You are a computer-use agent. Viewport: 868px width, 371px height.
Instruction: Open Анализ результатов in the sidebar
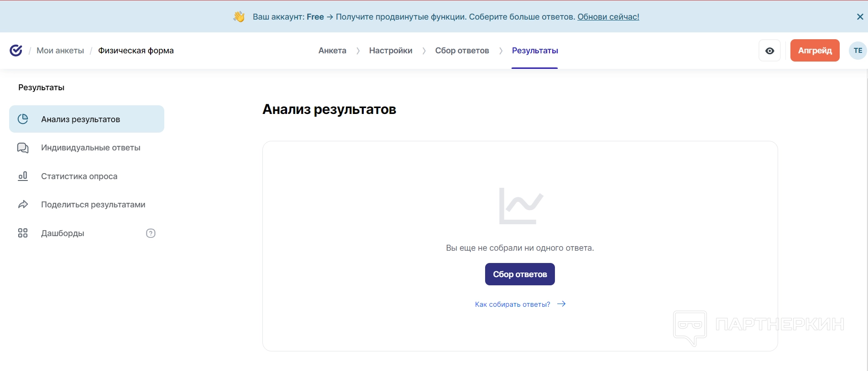click(x=87, y=119)
